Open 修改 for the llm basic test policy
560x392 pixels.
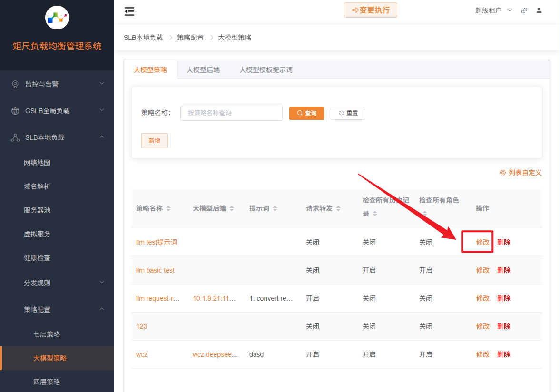tap(482, 270)
